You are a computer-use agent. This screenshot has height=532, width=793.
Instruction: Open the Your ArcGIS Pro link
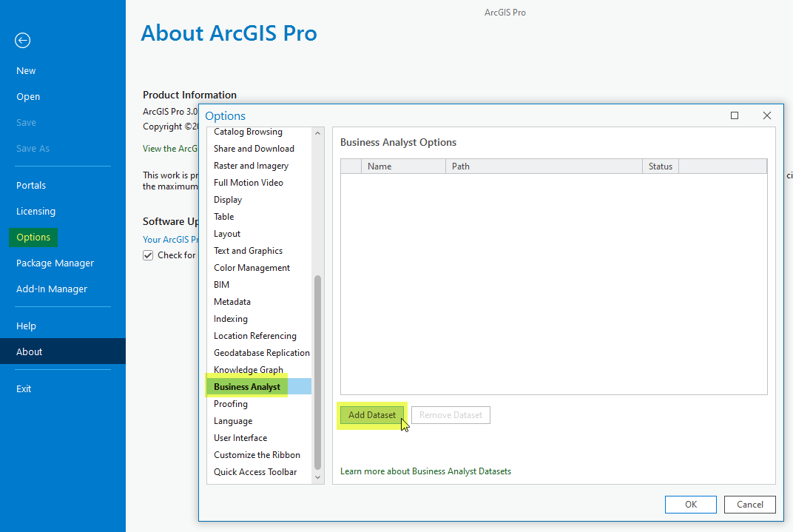click(x=170, y=240)
